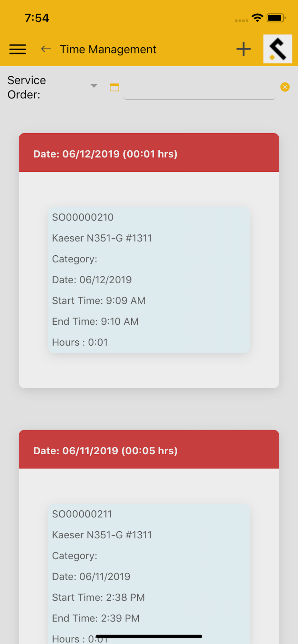Open the SO00000210 time entry

pos(149,280)
